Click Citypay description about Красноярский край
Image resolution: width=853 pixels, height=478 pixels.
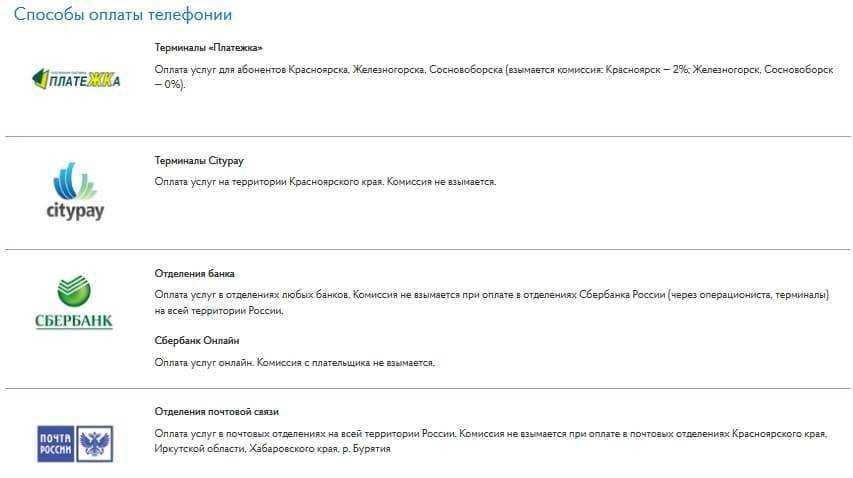click(x=325, y=182)
